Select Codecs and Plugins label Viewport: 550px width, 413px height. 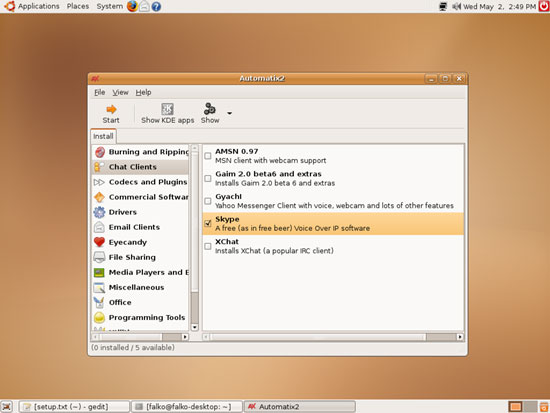point(148,182)
